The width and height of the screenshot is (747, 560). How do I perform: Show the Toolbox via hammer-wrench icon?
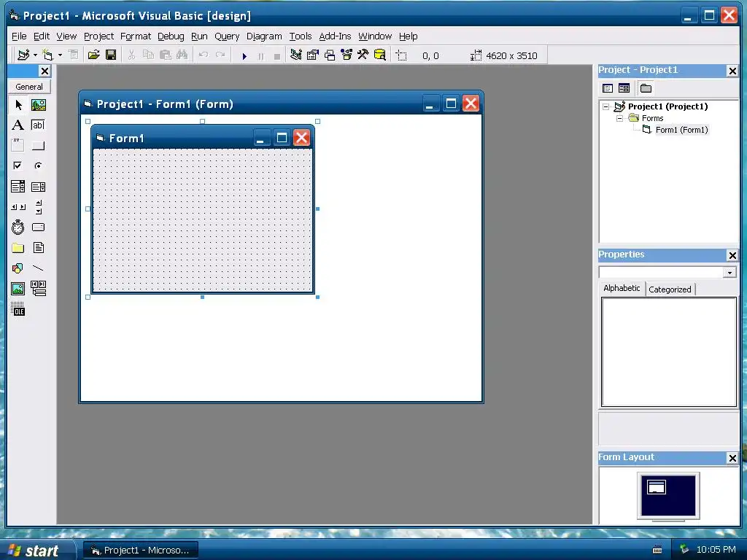pos(363,55)
